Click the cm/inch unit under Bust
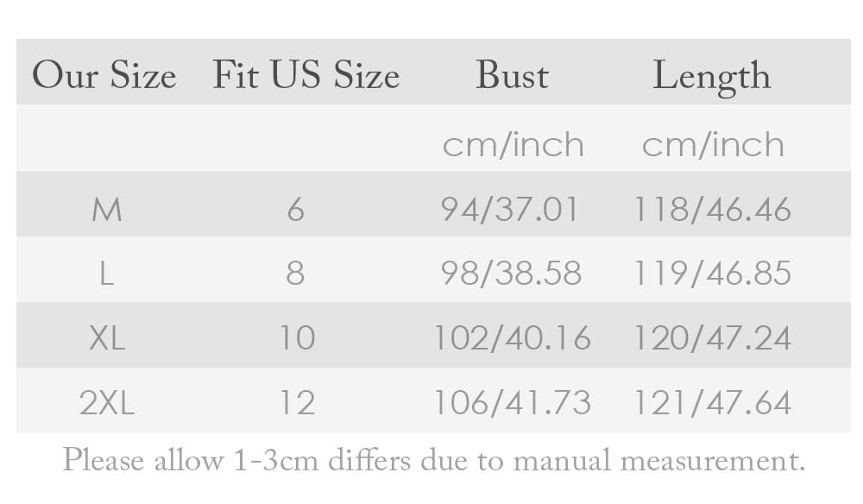863x504 pixels. (513, 144)
